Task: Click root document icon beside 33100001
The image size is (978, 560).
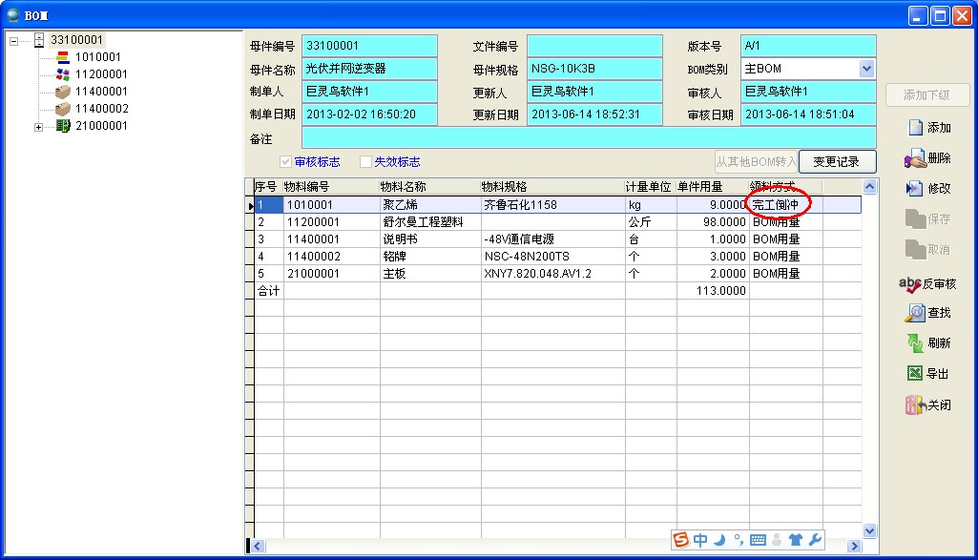Action: click(x=39, y=40)
